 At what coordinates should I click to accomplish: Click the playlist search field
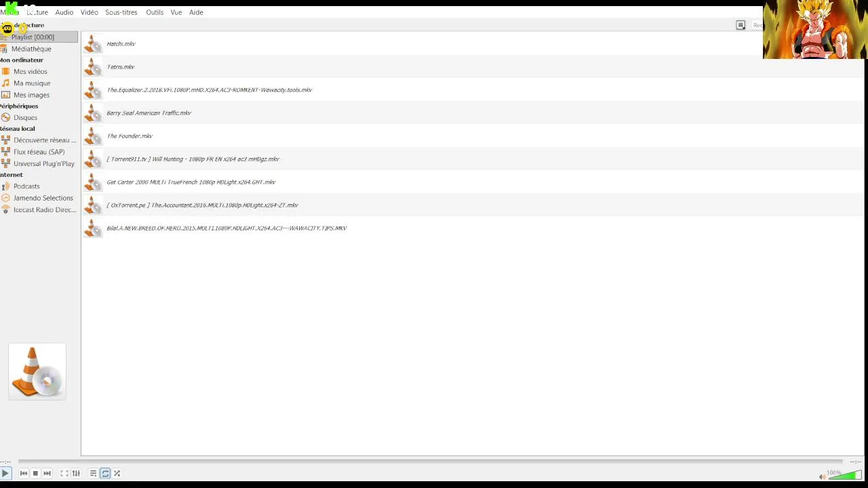click(756, 25)
